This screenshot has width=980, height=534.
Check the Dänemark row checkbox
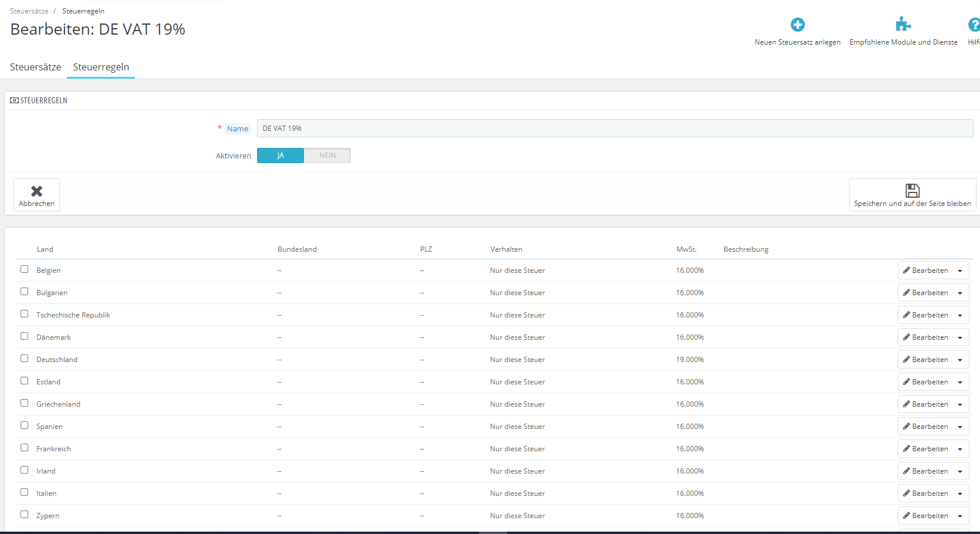click(24, 336)
